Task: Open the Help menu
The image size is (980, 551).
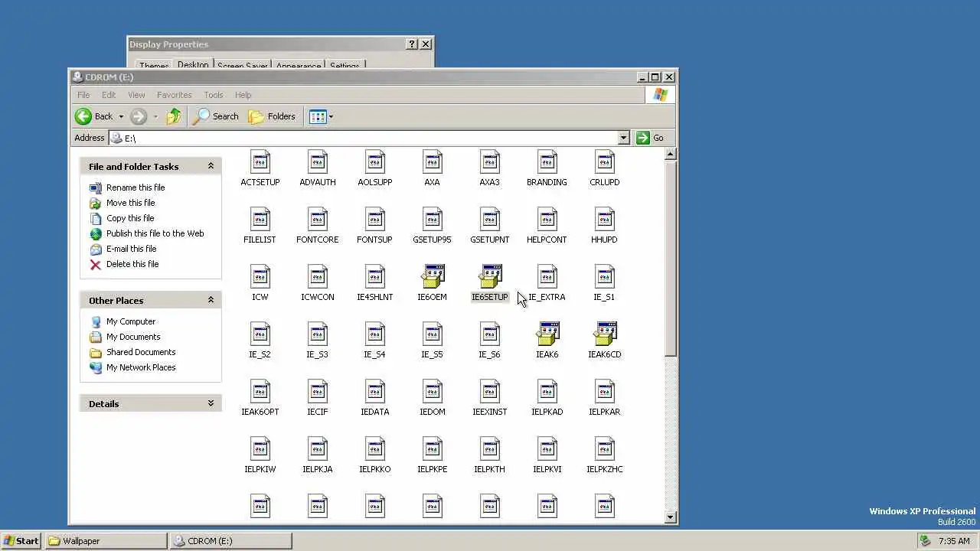Action: tap(243, 95)
